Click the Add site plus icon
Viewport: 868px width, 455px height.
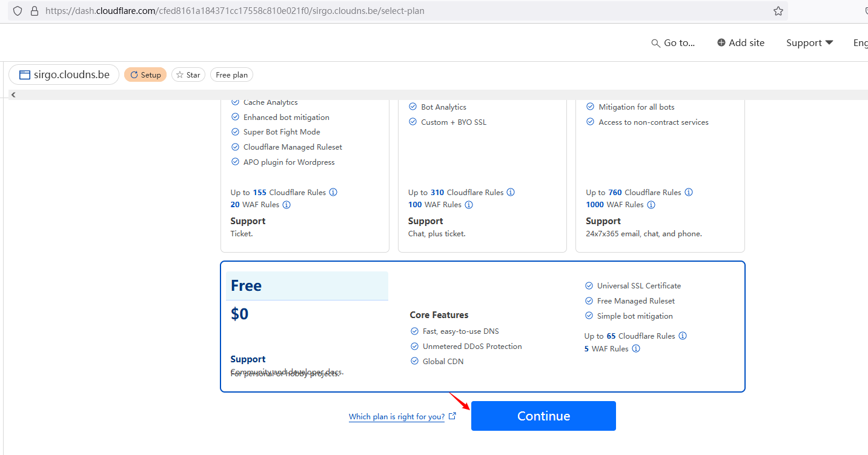pos(721,42)
